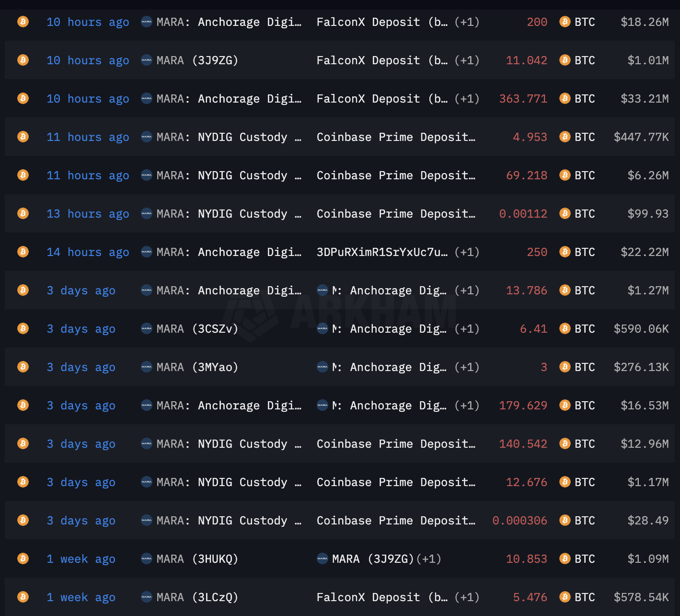680x616 pixels.
Task: Click the avatar next to M: Anchorage Dig counterparty
Action: point(322,290)
